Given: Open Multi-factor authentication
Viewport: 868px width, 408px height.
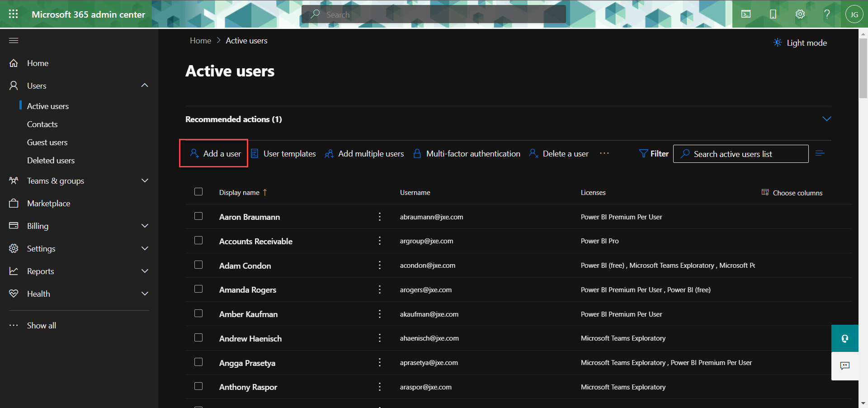Looking at the screenshot, I should (467, 154).
